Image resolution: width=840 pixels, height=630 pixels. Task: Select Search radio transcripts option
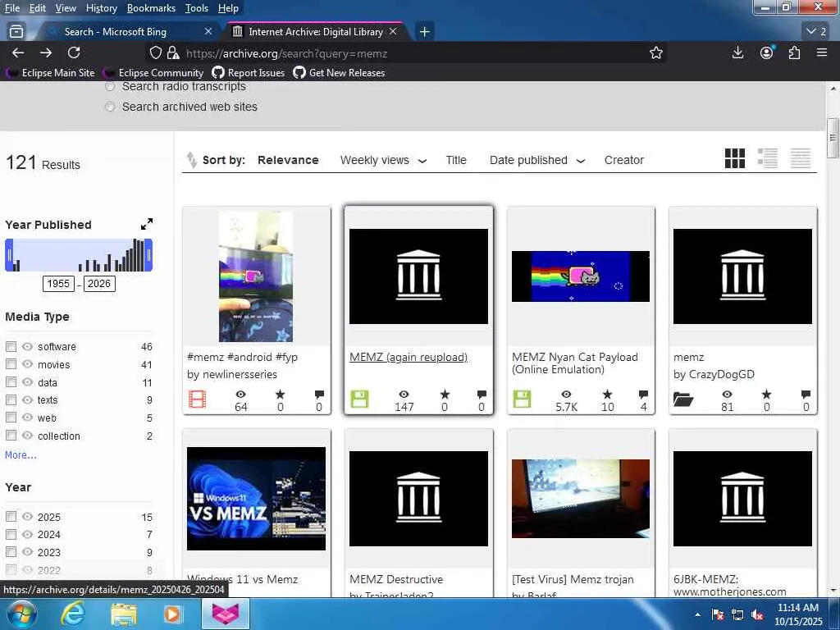click(x=110, y=86)
